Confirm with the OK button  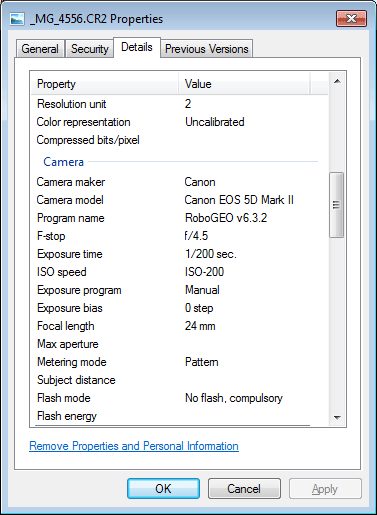tap(163, 489)
